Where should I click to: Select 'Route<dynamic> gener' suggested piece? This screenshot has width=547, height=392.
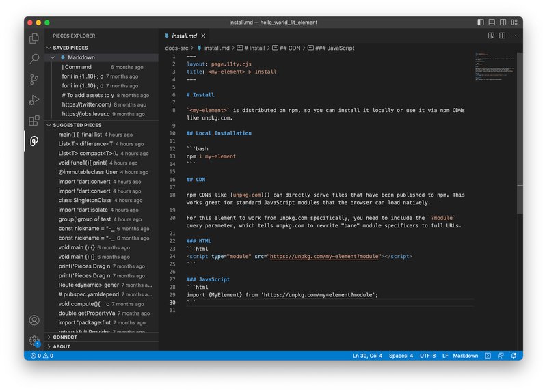click(102, 285)
